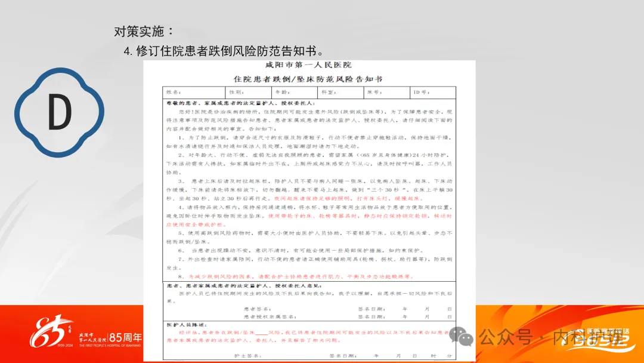Click the paragraph starting 医护人员已将住院期间发生的风险
644x363 pixels.
(x=309, y=297)
